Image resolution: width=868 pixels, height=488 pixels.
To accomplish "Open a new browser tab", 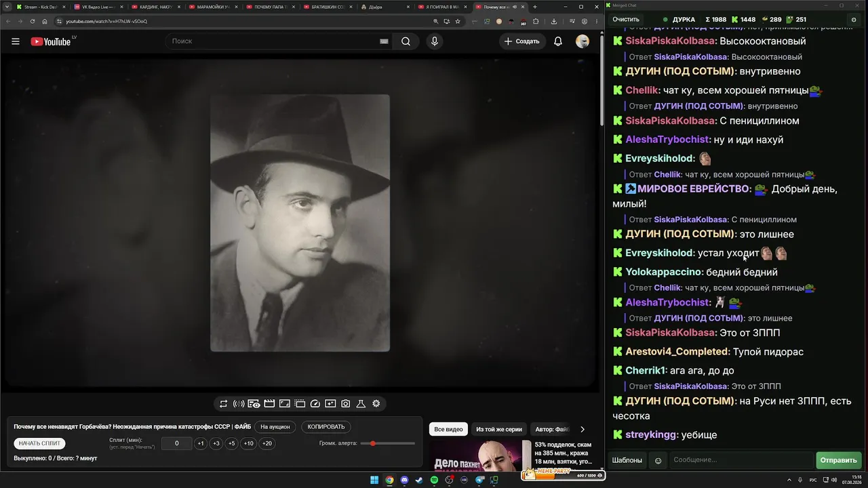I will click(x=535, y=7).
